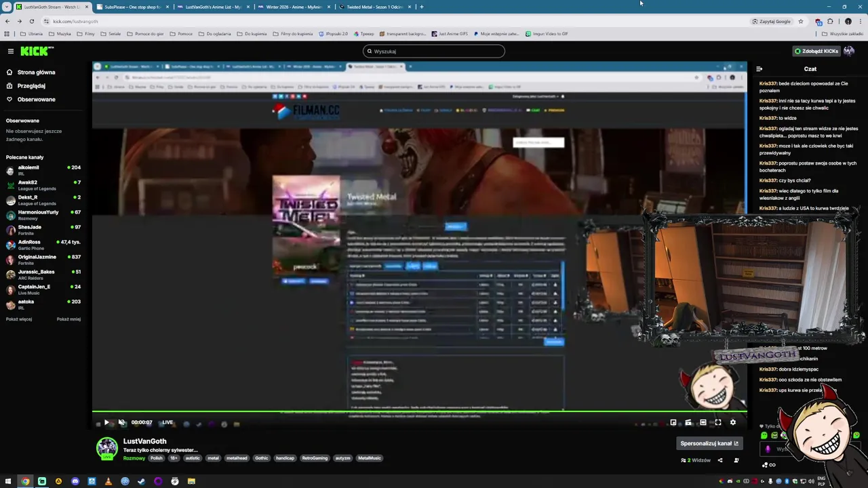868x488 pixels.
Task: Click the RetroGaming tag
Action: coord(315,458)
